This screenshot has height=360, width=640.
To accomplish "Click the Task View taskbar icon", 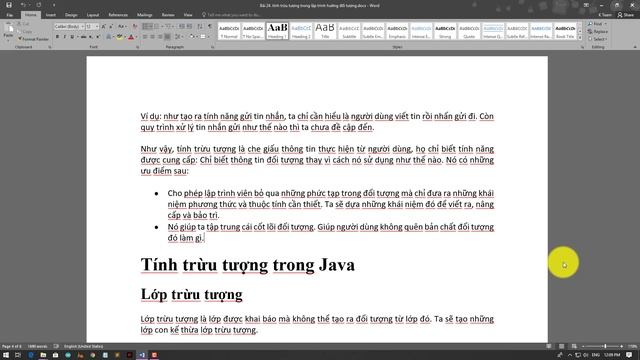I will point(18,355).
